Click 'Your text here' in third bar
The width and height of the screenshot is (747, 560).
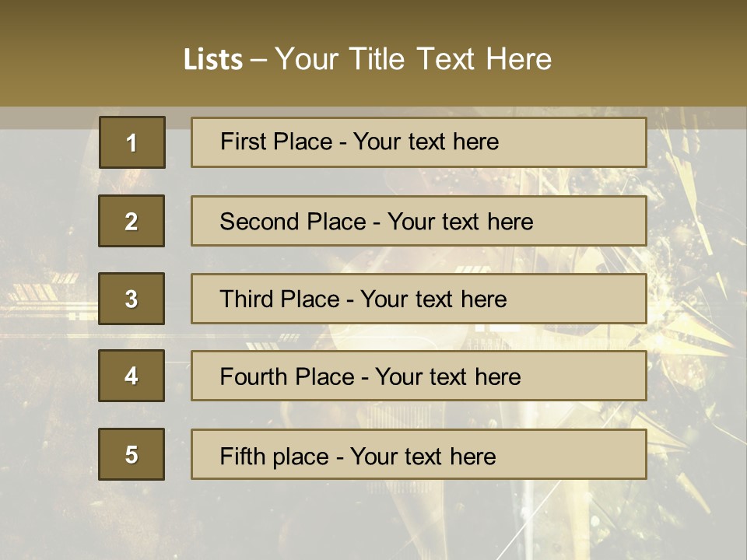(433, 299)
